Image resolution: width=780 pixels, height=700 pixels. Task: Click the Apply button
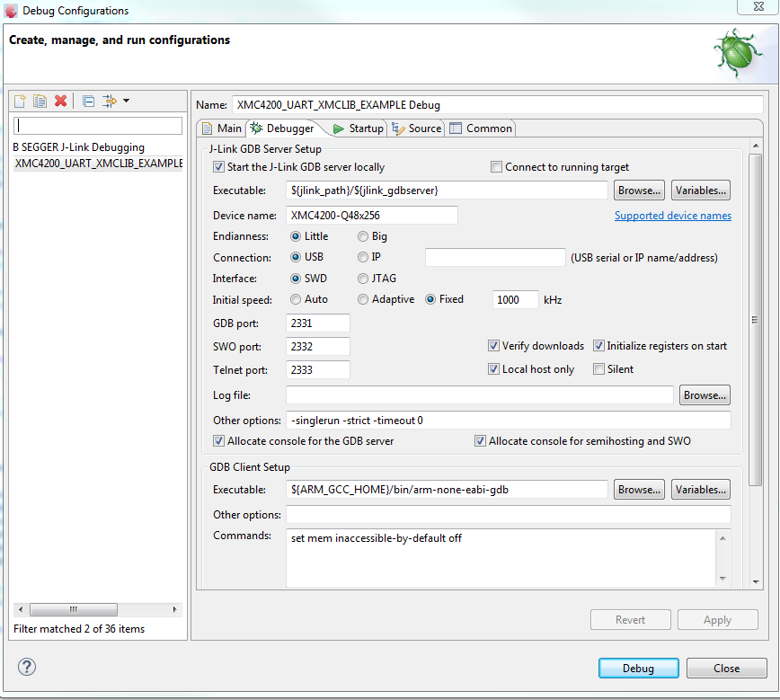pos(717,620)
